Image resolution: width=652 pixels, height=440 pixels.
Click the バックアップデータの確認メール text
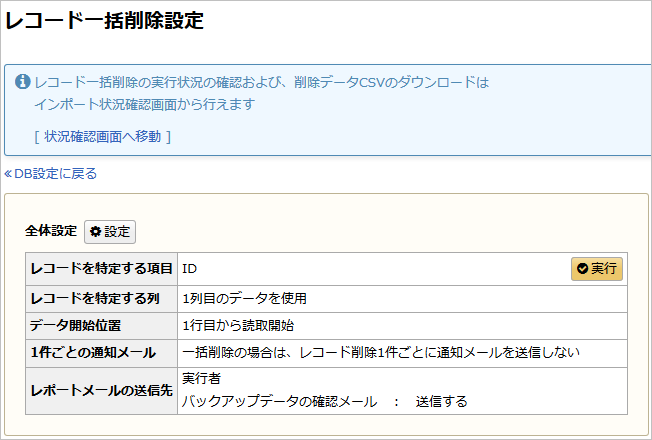279,402
